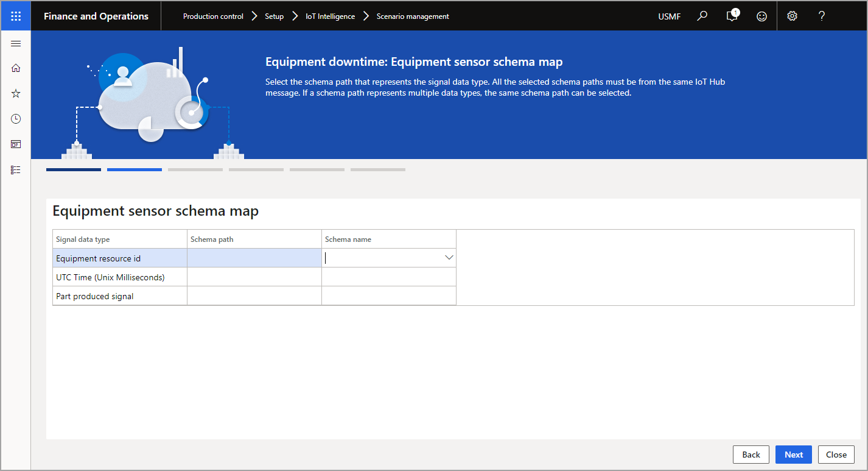
Task: Click the second highlighted wizard step bar
Action: pos(135,169)
